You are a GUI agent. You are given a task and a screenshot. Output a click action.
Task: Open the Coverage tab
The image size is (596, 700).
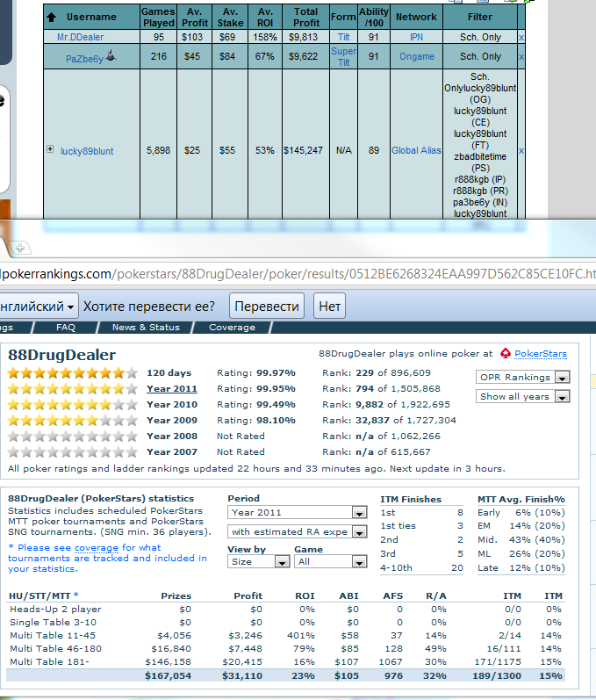click(232, 328)
